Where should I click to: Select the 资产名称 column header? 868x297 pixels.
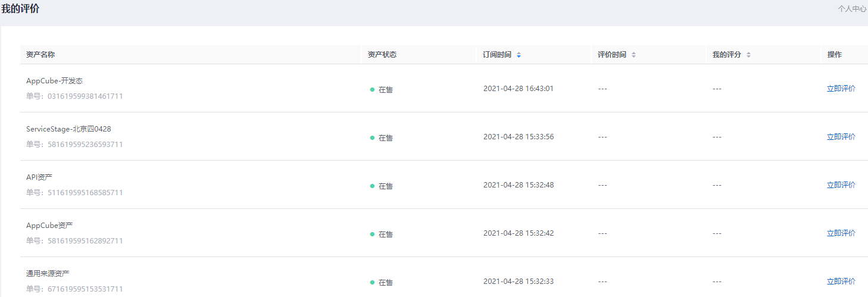point(40,55)
